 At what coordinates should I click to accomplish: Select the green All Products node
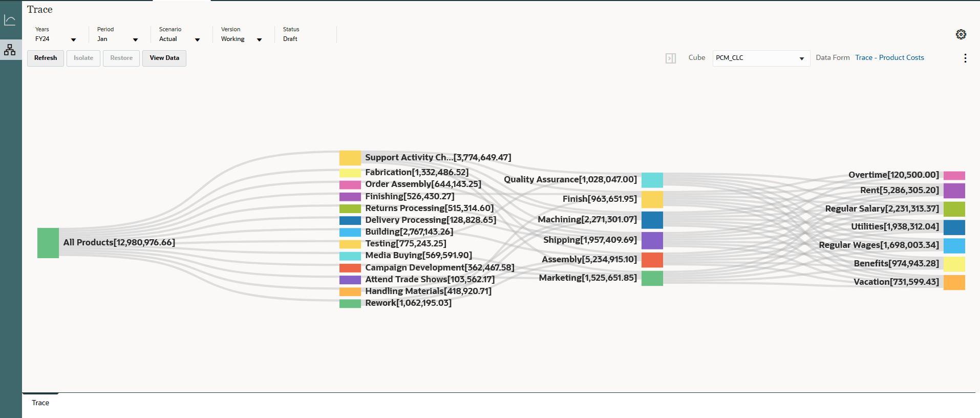click(x=48, y=243)
